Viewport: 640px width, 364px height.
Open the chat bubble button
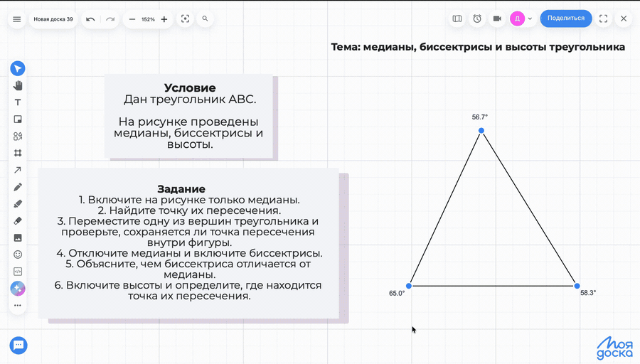(18, 346)
